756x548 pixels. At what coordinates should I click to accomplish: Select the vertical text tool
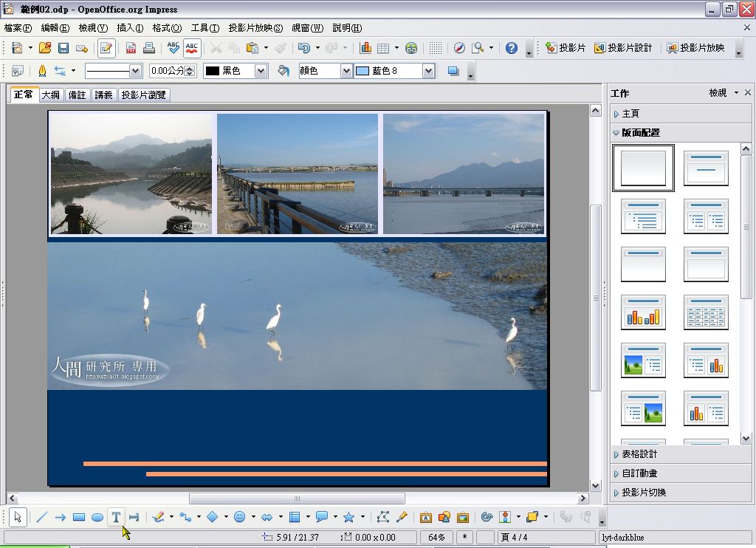pos(134,517)
